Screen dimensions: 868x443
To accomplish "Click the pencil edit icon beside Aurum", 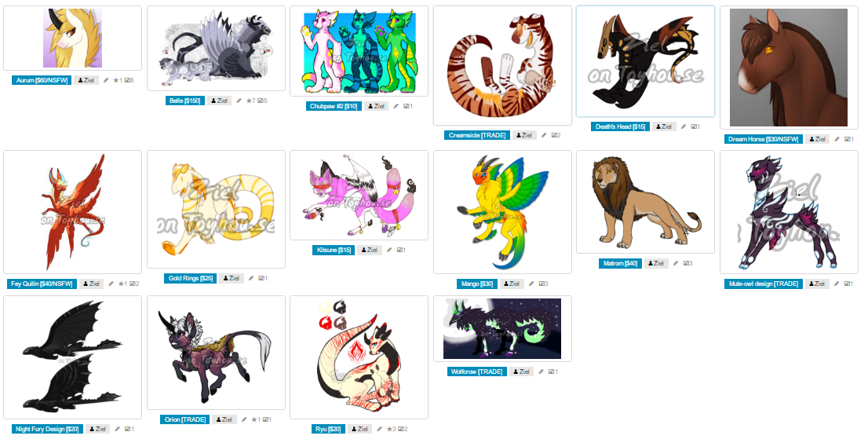I will click(x=106, y=80).
